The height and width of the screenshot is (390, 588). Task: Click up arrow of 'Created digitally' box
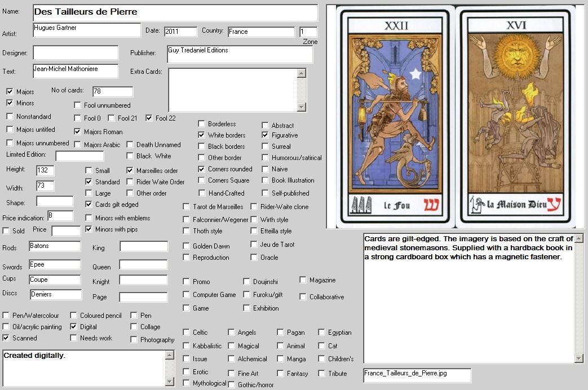coord(169,354)
